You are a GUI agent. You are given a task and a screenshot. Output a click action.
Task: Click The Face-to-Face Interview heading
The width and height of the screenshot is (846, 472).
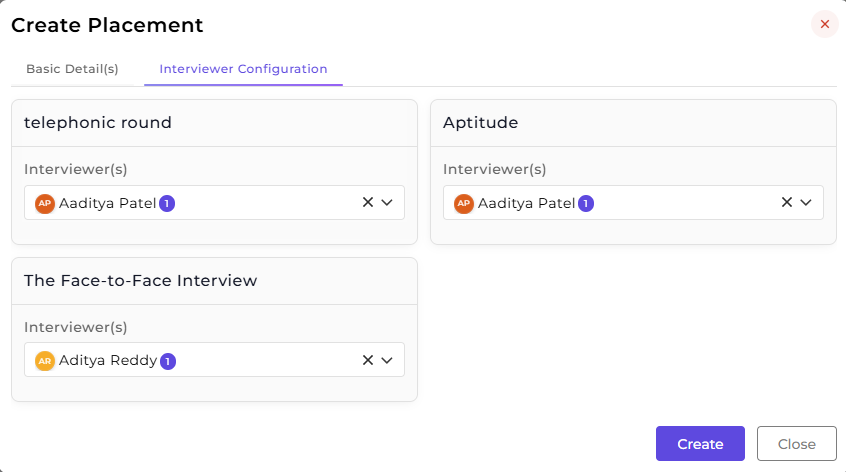[x=140, y=281]
